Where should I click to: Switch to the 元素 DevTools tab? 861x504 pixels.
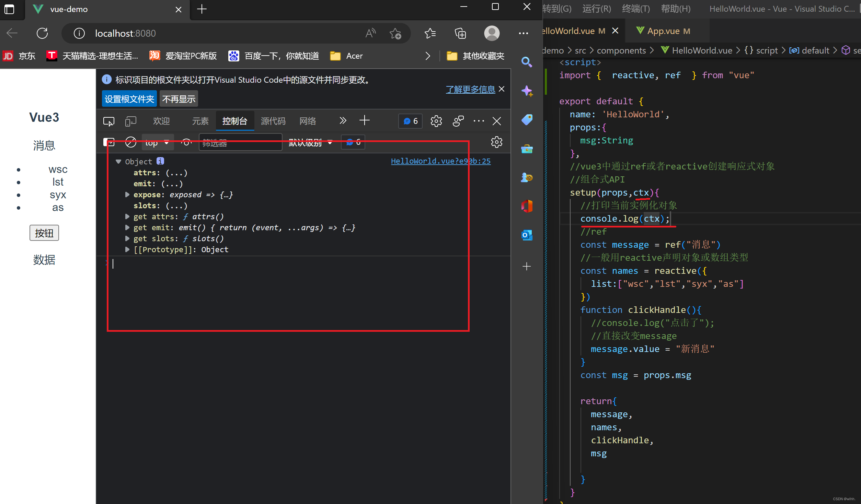200,121
